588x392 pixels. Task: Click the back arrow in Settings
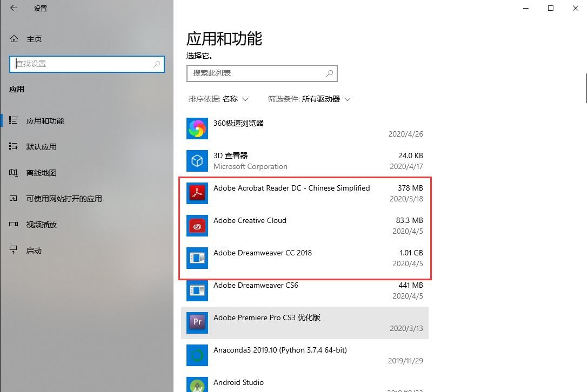14,8
